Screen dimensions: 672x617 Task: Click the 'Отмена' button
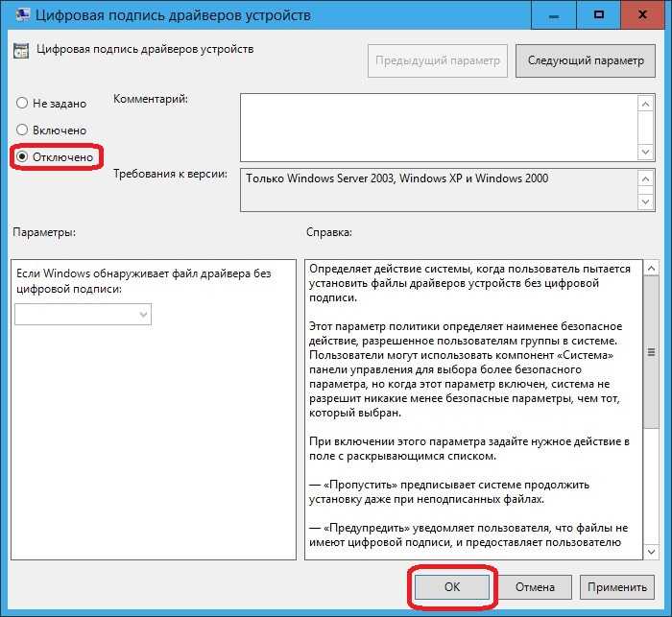[x=535, y=586]
